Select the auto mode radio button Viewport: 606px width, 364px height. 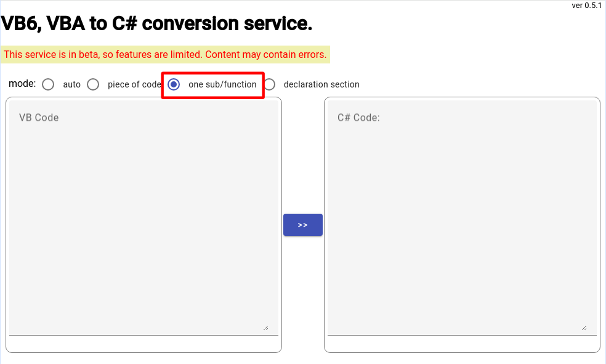coord(48,84)
